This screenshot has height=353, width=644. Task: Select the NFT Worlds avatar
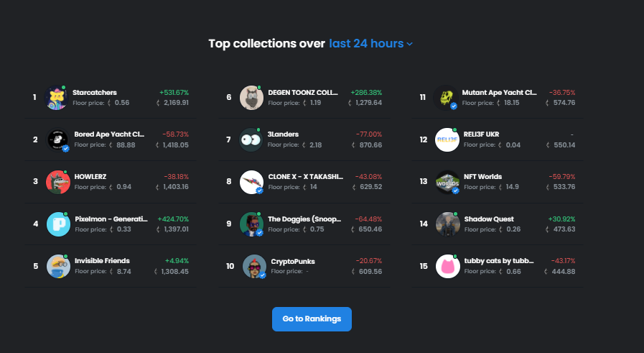coord(447,182)
